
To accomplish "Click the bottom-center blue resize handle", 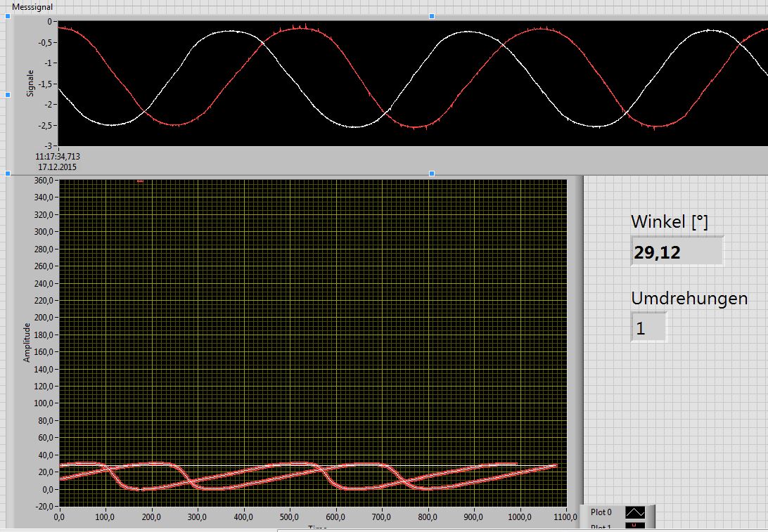I will 432,173.
